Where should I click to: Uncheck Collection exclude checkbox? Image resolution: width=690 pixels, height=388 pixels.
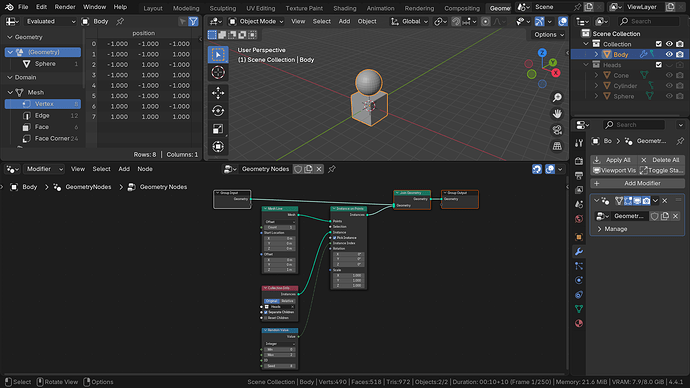coord(659,44)
